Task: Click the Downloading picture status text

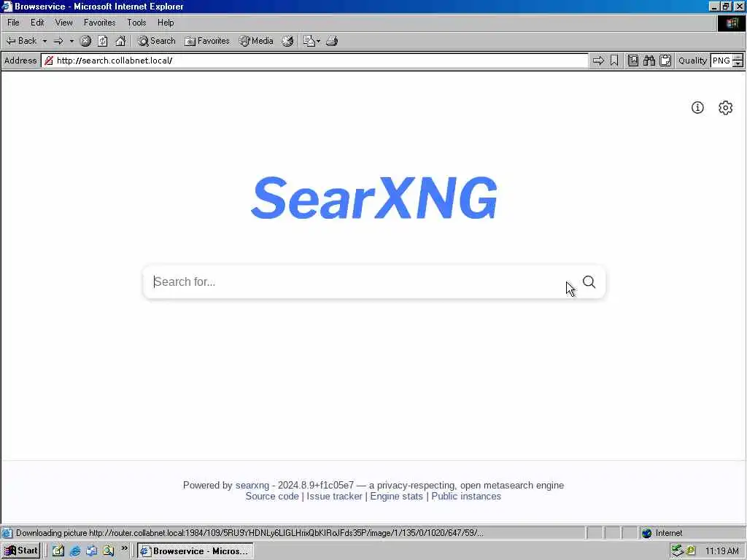Action: [x=249, y=533]
